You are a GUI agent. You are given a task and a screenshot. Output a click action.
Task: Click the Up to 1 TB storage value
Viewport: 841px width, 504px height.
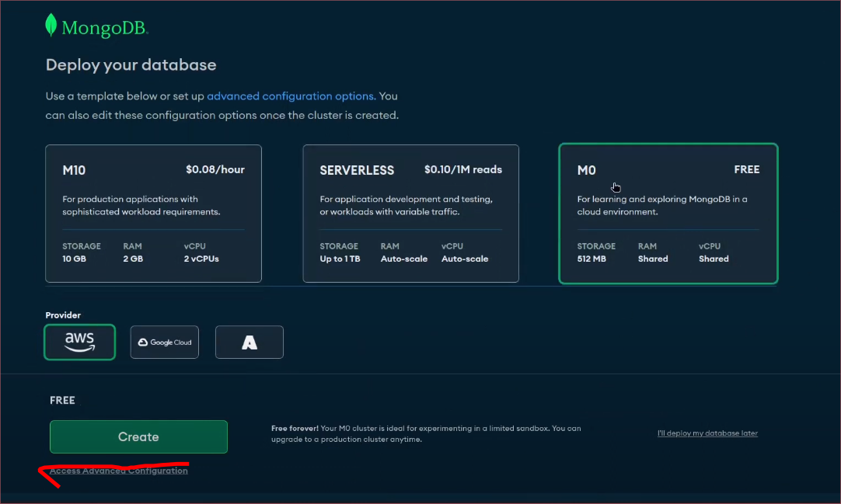pos(340,259)
